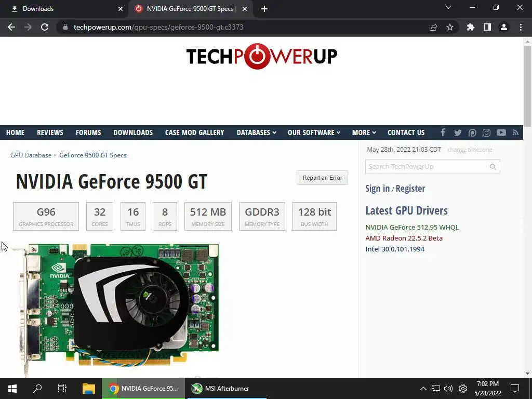
Task: Open TechPowerUp Patreon icon
Action: 472,132
